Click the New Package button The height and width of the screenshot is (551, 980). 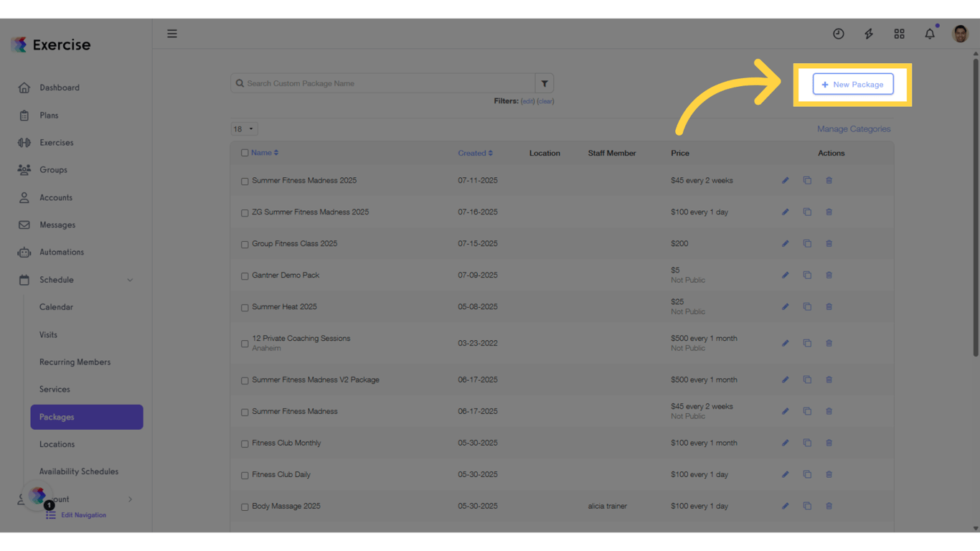853,84
